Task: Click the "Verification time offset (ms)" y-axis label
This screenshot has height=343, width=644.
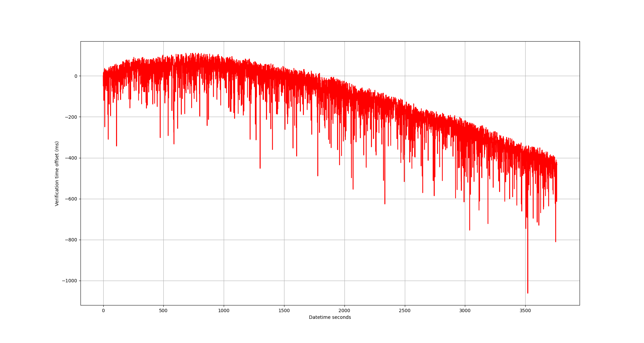Action: pyautogui.click(x=57, y=173)
